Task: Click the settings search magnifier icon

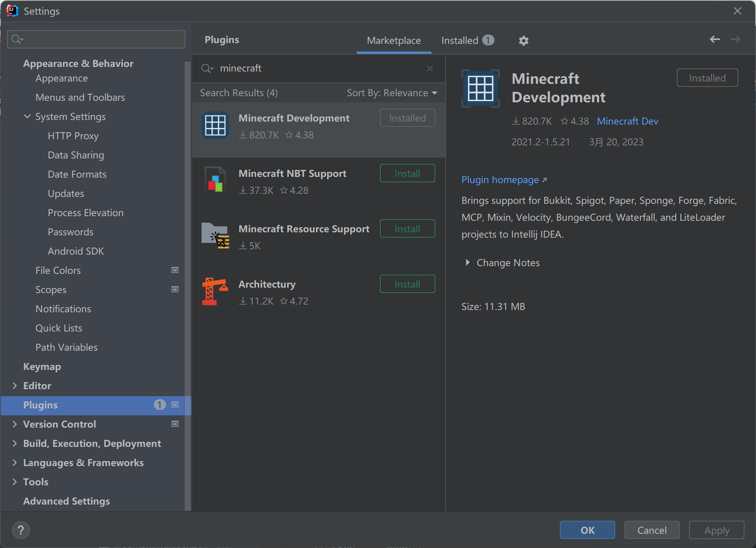Action: pos(17,39)
